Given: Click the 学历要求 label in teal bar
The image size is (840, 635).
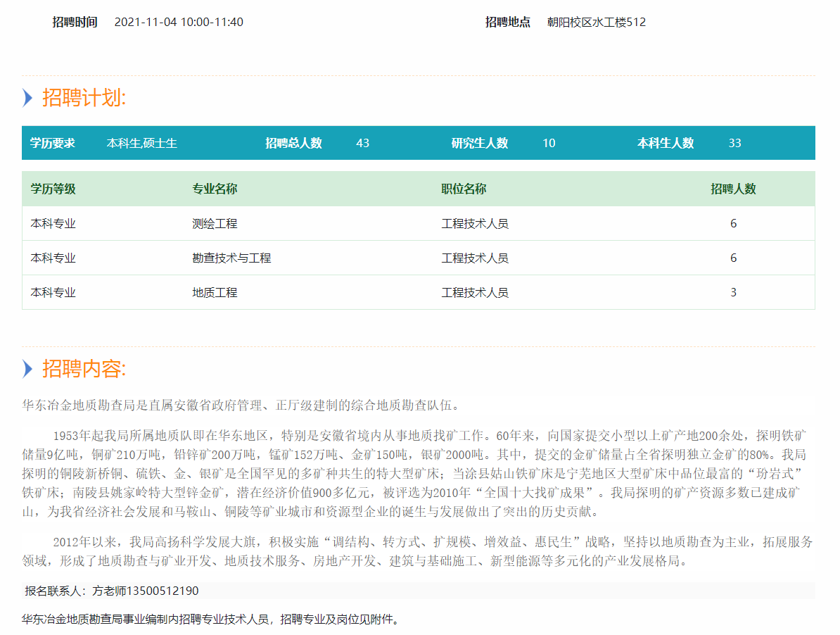Looking at the screenshot, I should pos(52,143).
